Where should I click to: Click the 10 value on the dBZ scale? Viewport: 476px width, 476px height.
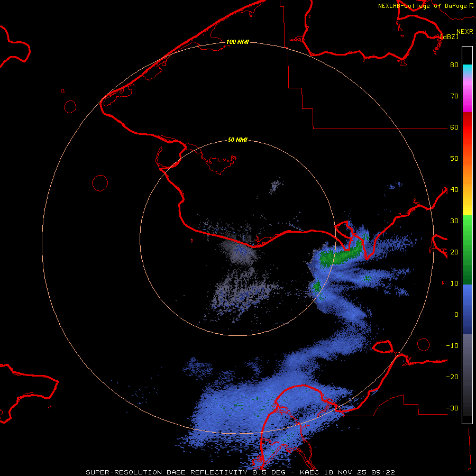pos(454,283)
